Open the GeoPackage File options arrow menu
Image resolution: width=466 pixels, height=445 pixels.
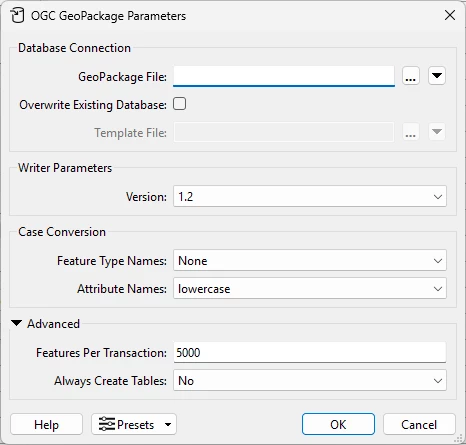[437, 76]
